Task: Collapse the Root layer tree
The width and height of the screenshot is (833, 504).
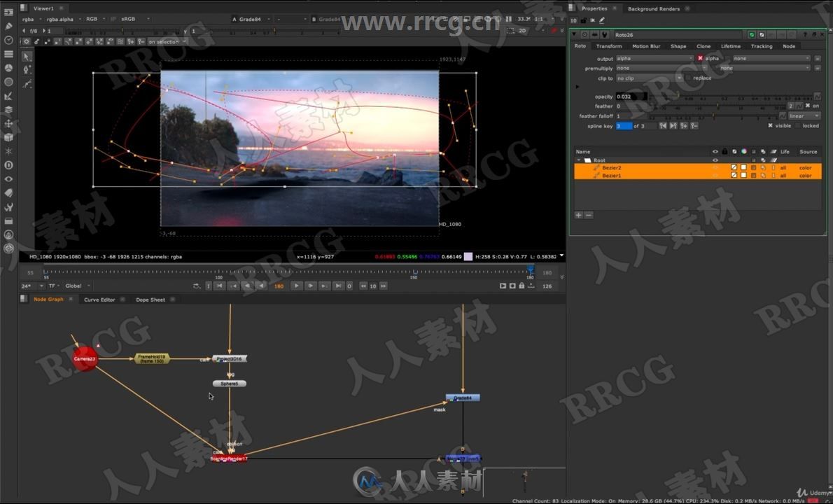Action: pyautogui.click(x=579, y=160)
